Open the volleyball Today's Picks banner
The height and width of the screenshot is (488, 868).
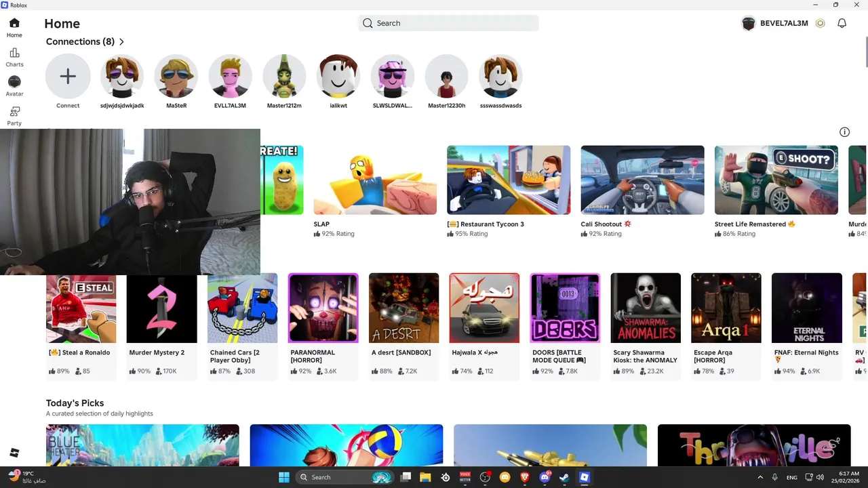[x=347, y=445]
